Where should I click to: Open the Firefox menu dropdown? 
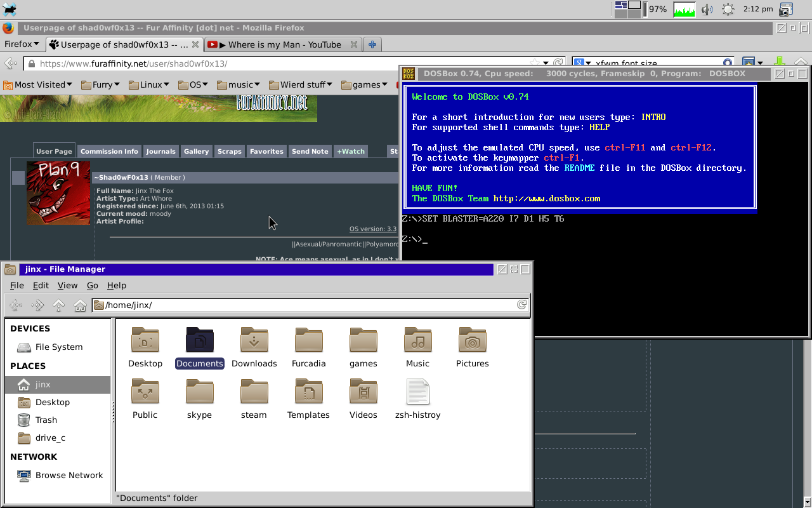click(22, 44)
